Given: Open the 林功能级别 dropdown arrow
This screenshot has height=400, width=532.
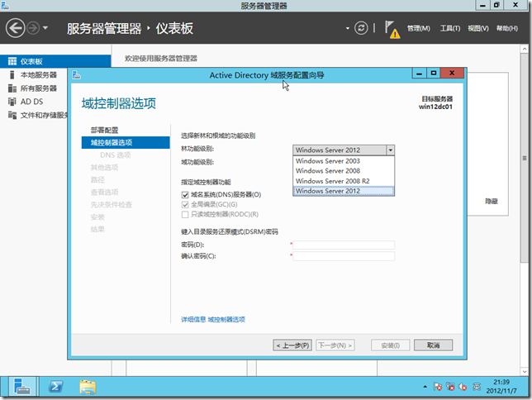Looking at the screenshot, I should point(390,150).
